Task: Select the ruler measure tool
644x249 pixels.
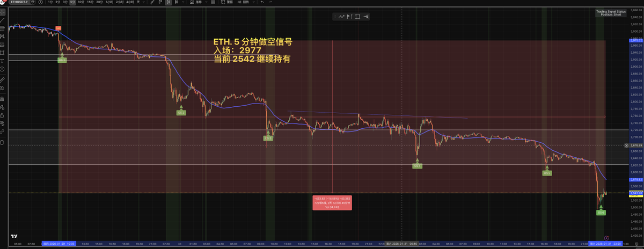Action: click(x=3, y=80)
